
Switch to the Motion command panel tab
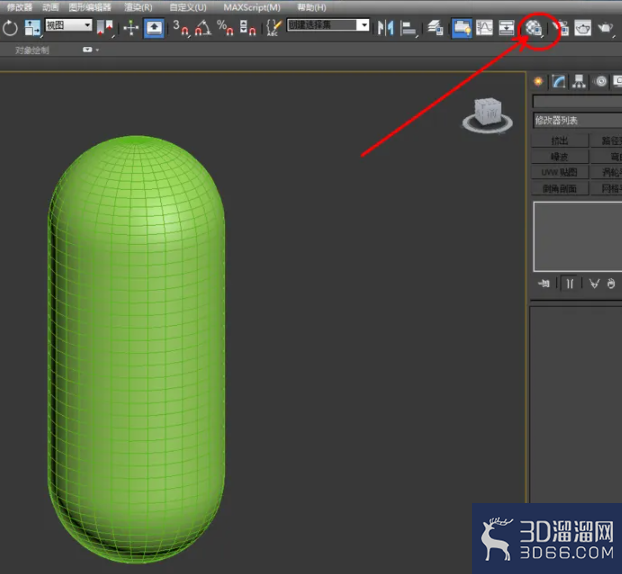pos(601,81)
